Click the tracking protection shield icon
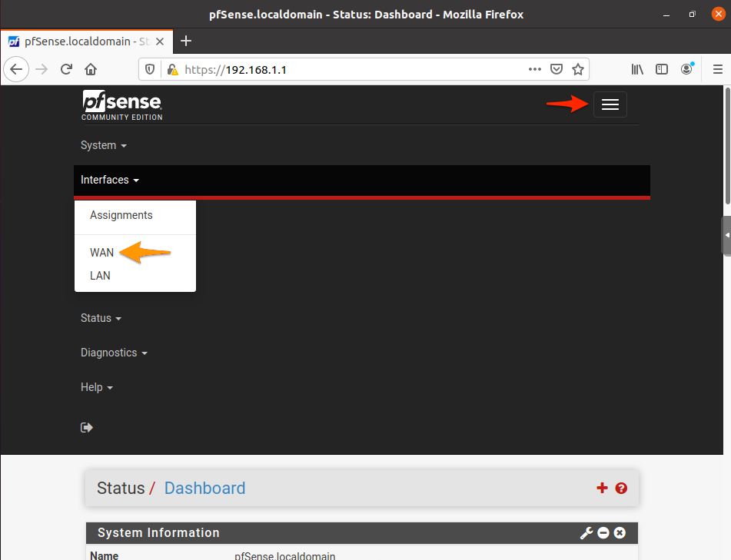Screen dimensions: 731x560 (149, 68)
